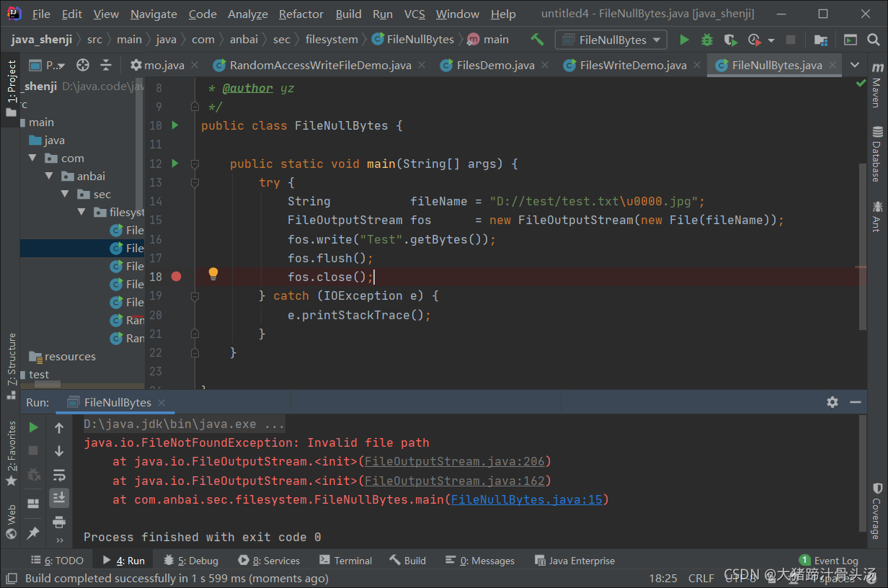
Task: Click the locate-opened-file target icon in Project panel
Action: coord(83,66)
